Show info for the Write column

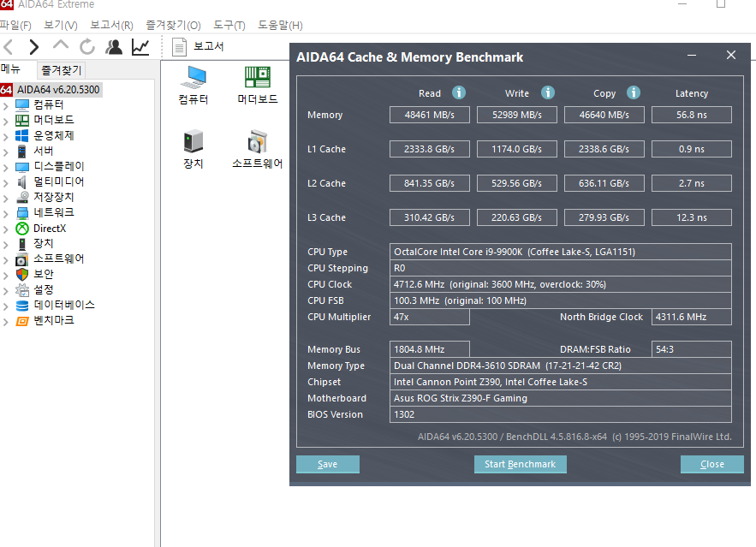[x=548, y=92]
